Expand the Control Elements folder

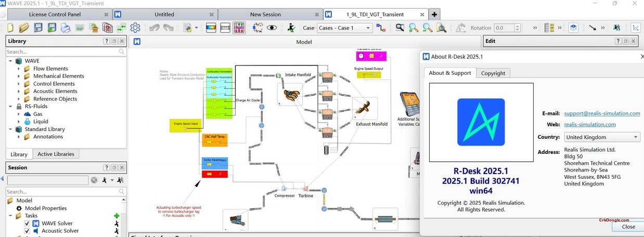pyautogui.click(x=19, y=84)
